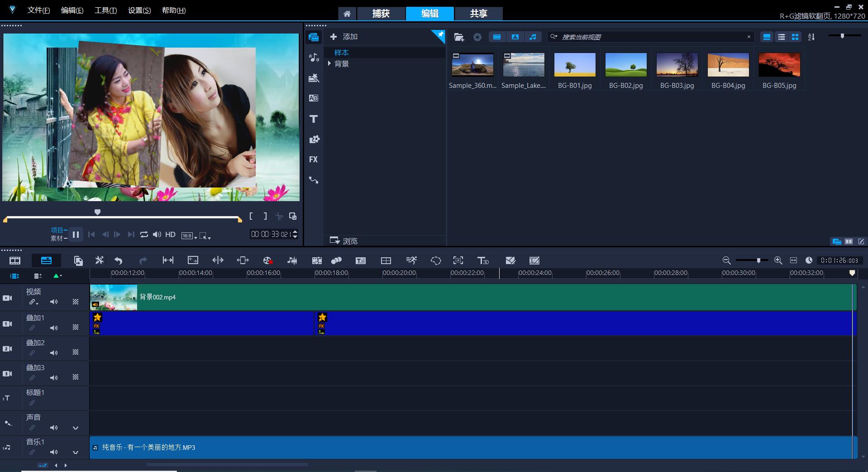Click the 添加 add folder button
The width and height of the screenshot is (868, 472).
click(344, 37)
